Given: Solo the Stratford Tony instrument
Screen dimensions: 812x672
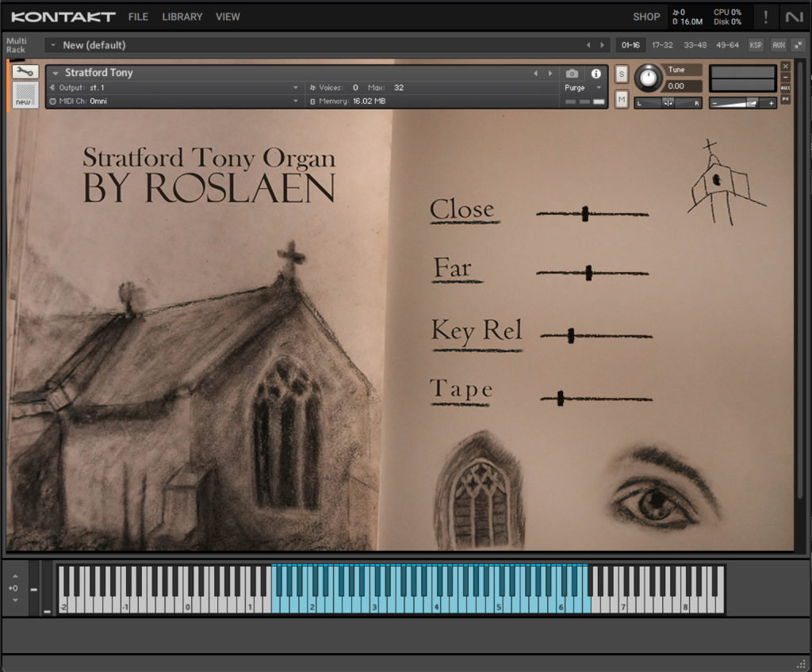Looking at the screenshot, I should pos(622,74).
